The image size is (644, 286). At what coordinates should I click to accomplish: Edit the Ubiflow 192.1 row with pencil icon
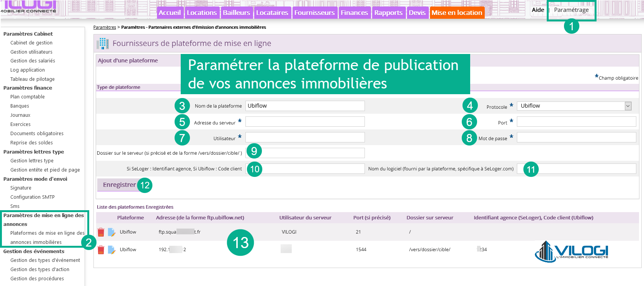[x=111, y=250]
